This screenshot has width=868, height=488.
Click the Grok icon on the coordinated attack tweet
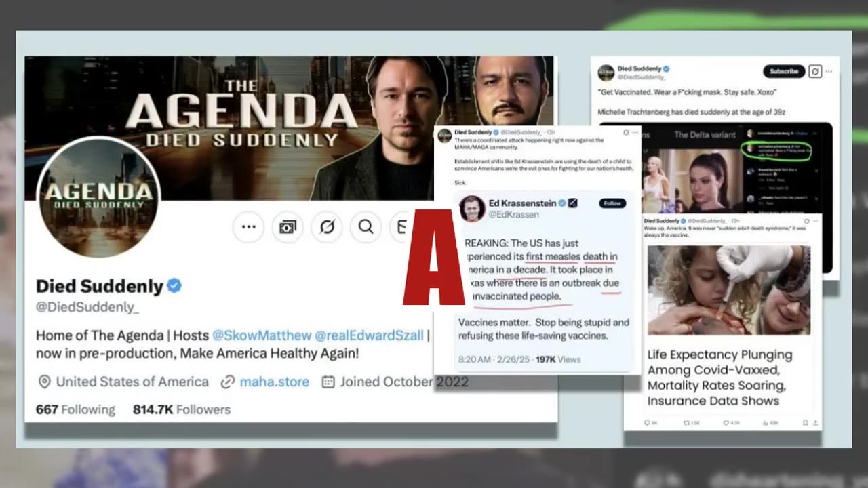(x=625, y=132)
